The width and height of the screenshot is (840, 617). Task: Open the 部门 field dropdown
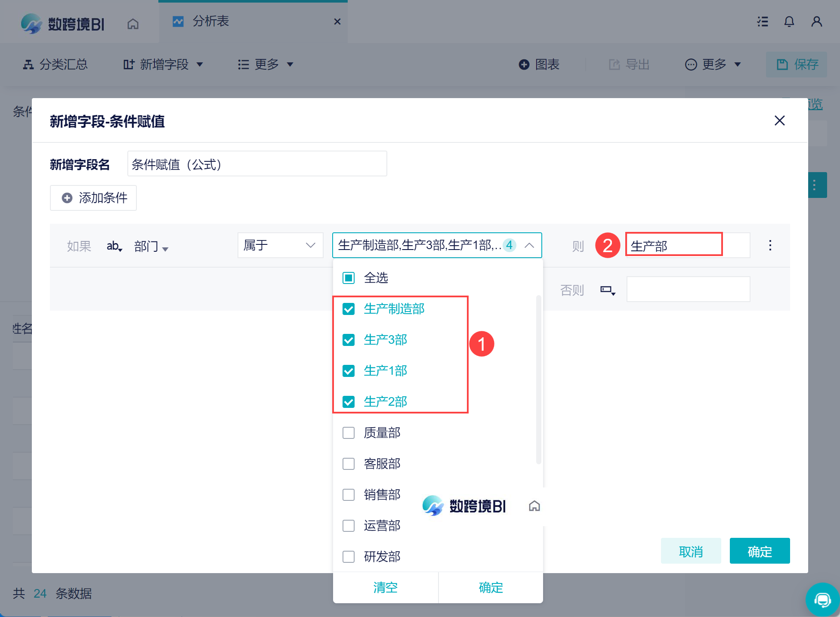151,247
